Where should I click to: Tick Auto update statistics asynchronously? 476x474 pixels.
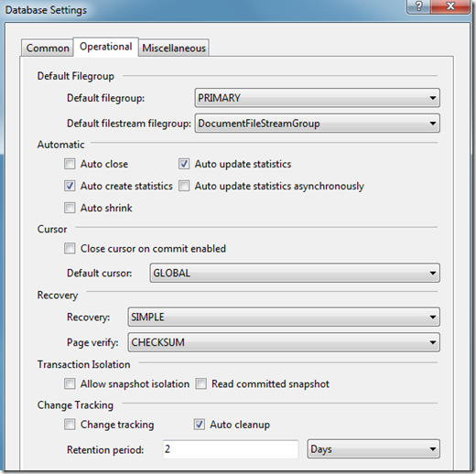pyautogui.click(x=184, y=186)
